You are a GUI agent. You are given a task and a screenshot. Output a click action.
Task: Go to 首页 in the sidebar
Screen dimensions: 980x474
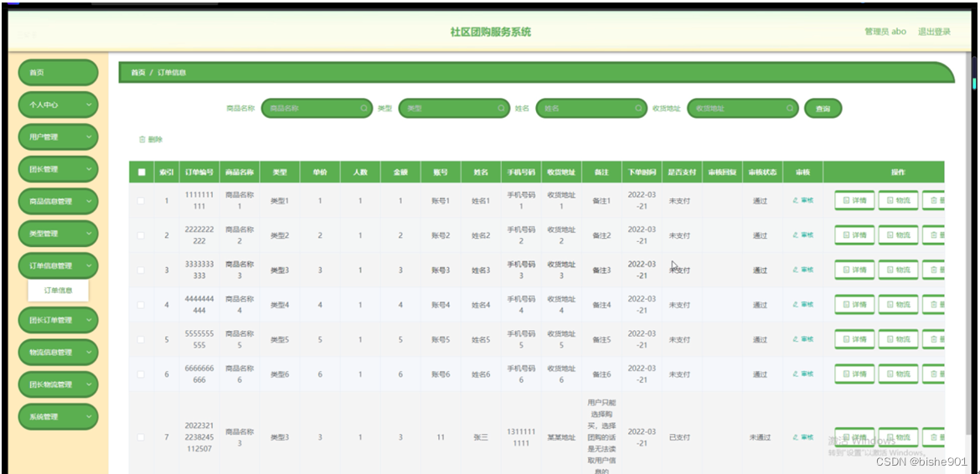click(58, 73)
